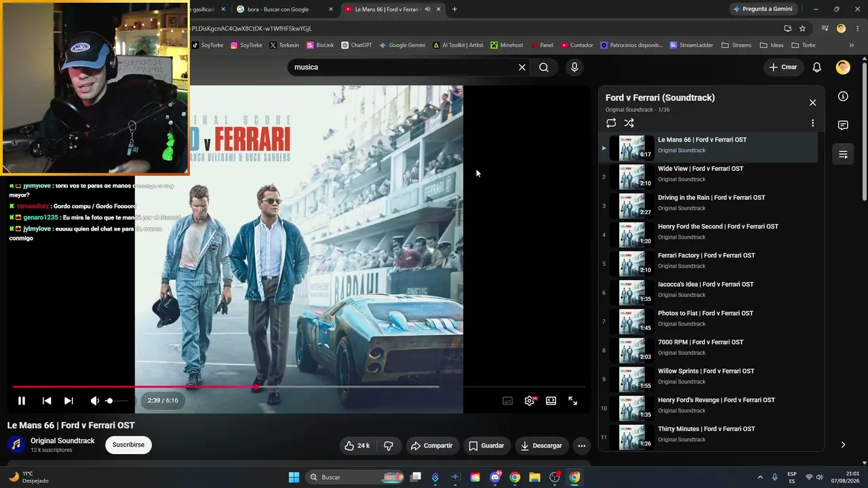This screenshot has height=488, width=868.
Task: Expand the side panel with right chevron
Action: [x=843, y=445]
